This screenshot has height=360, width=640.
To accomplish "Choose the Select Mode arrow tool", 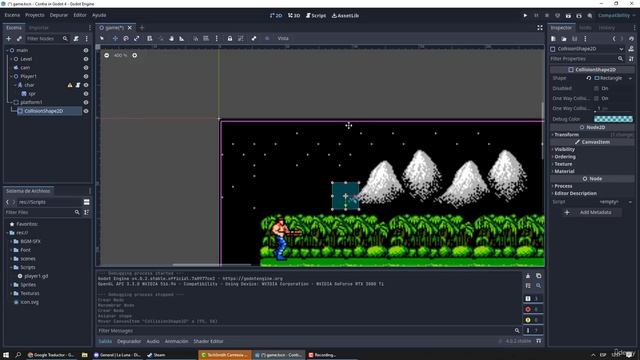I will [x=102, y=38].
